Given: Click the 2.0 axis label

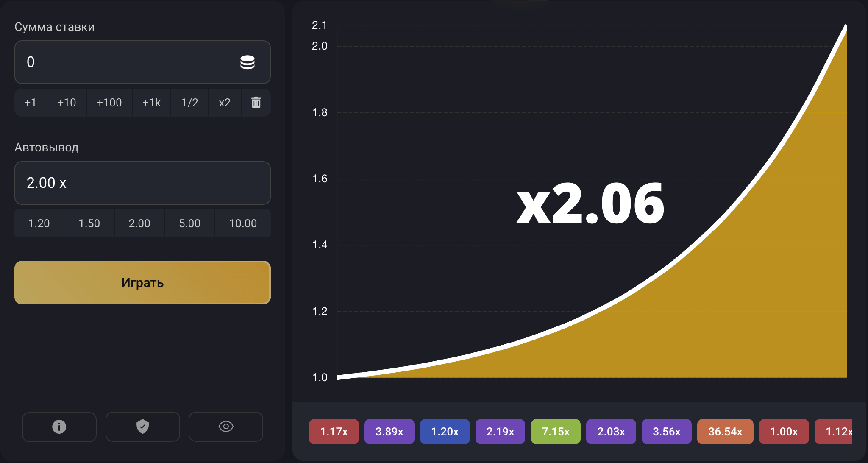Looking at the screenshot, I should click(x=320, y=46).
